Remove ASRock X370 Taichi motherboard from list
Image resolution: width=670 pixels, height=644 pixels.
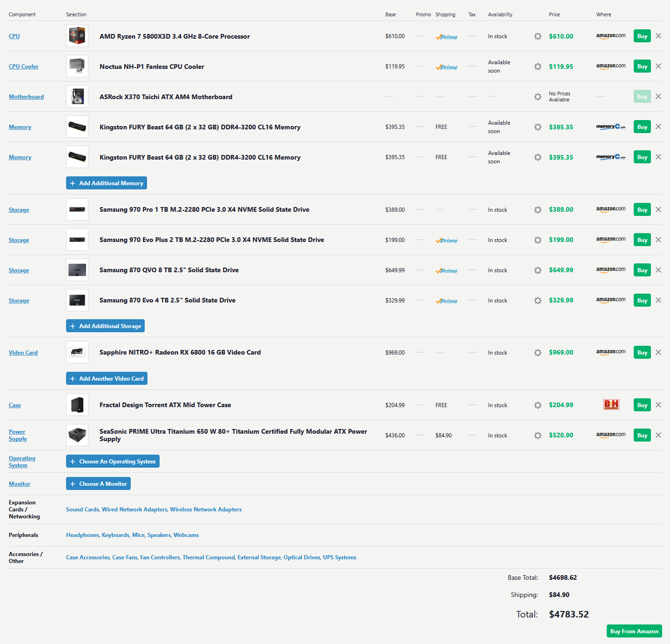click(x=658, y=96)
